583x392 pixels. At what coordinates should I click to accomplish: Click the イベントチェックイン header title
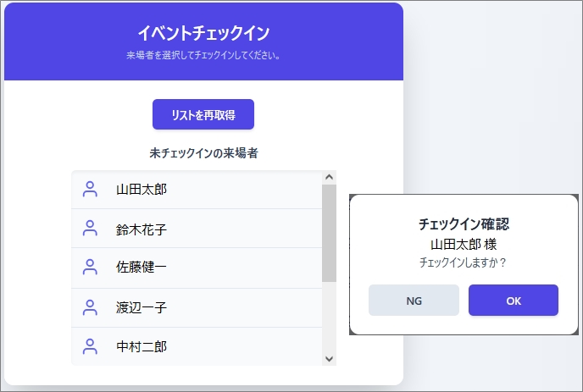(x=203, y=33)
